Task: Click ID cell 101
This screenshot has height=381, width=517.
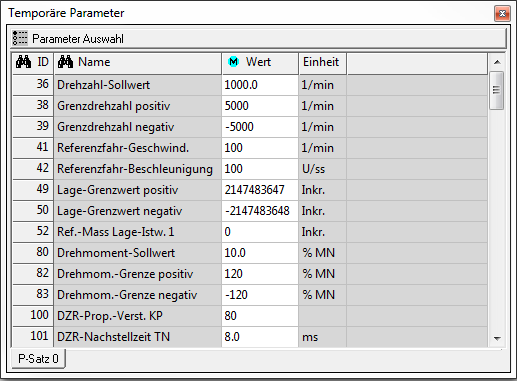Action: 33,337
